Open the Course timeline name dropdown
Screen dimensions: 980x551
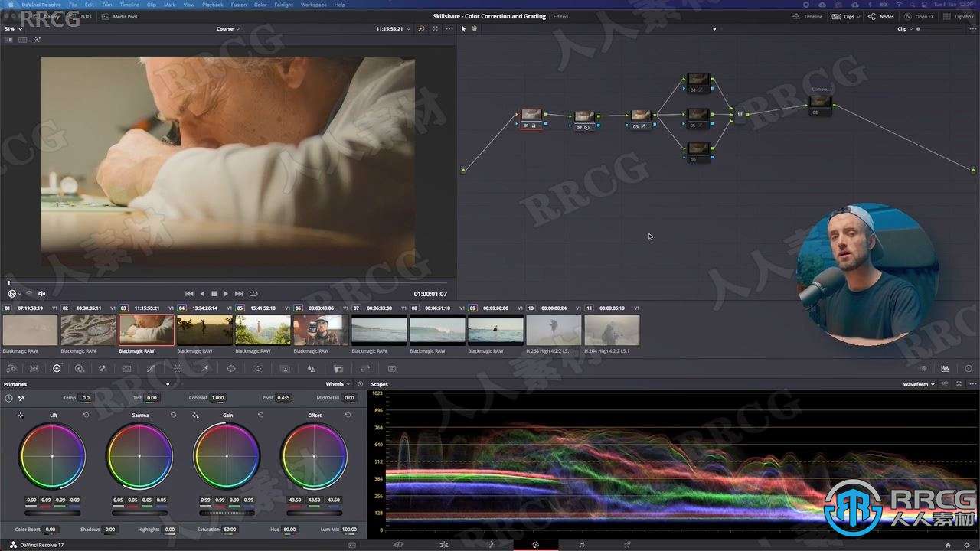click(x=227, y=29)
